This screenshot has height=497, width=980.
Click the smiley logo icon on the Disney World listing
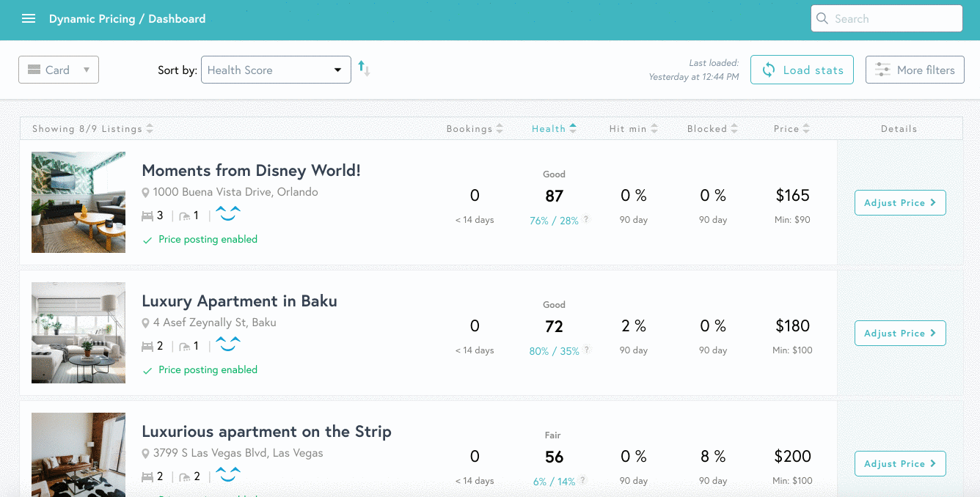pyautogui.click(x=228, y=213)
